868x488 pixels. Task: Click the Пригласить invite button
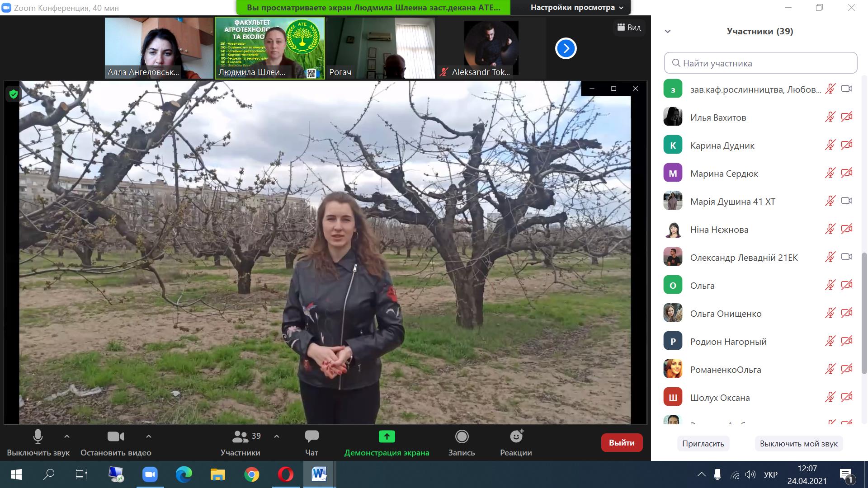pyautogui.click(x=703, y=444)
